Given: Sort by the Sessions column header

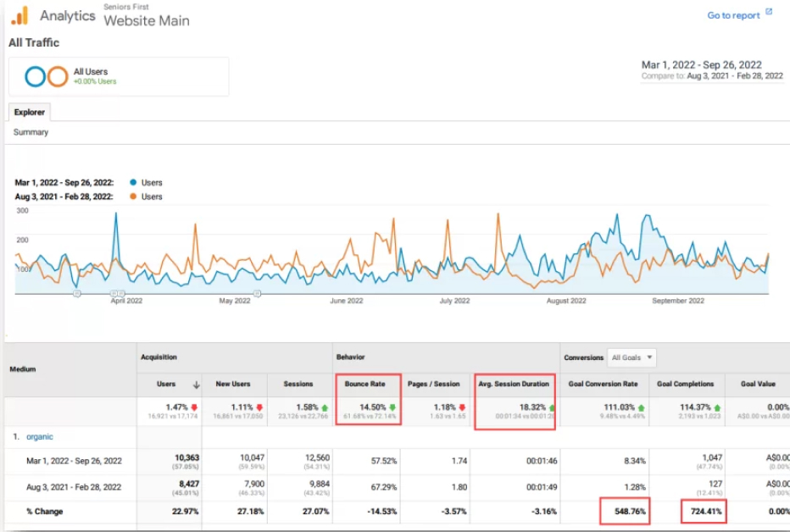Looking at the screenshot, I should 298,384.
